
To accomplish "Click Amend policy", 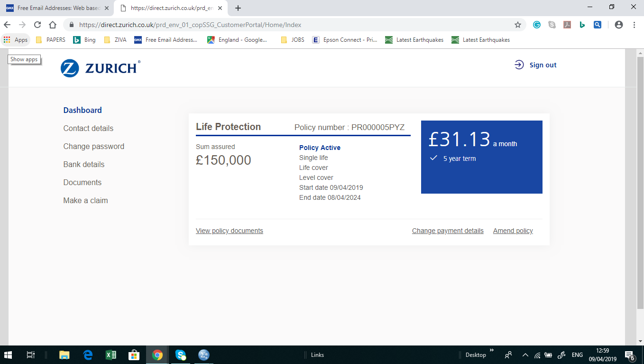I will point(513,231).
